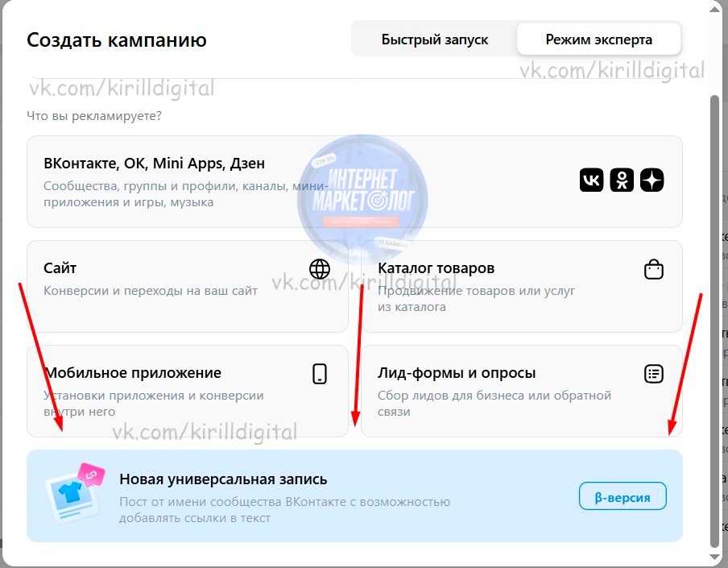This screenshot has width=728, height=568.
Task: Choose the Мобильное приложение title
Action: [x=133, y=373]
